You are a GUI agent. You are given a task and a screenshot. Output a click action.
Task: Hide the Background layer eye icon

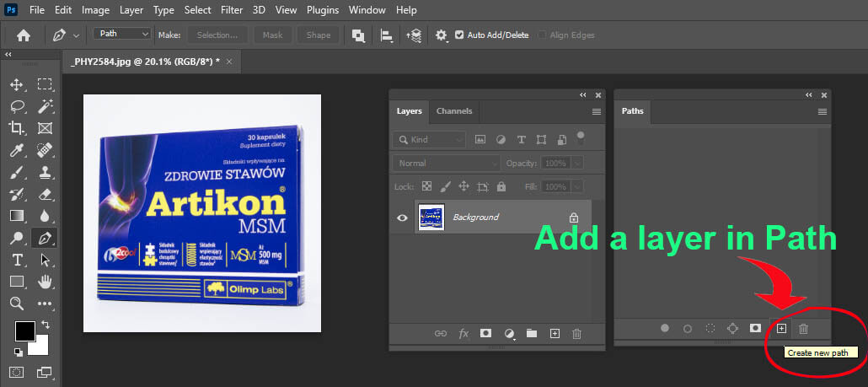[x=403, y=218]
